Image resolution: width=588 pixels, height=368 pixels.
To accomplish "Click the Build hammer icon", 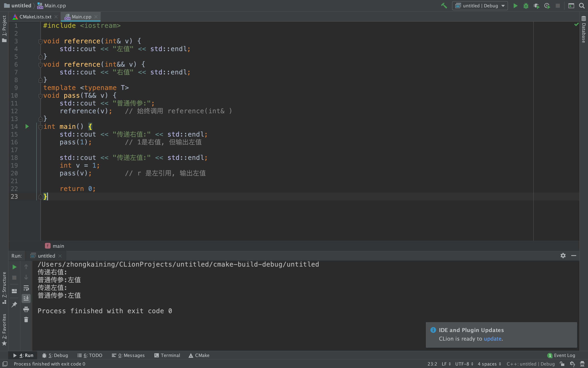I will coord(444,6).
